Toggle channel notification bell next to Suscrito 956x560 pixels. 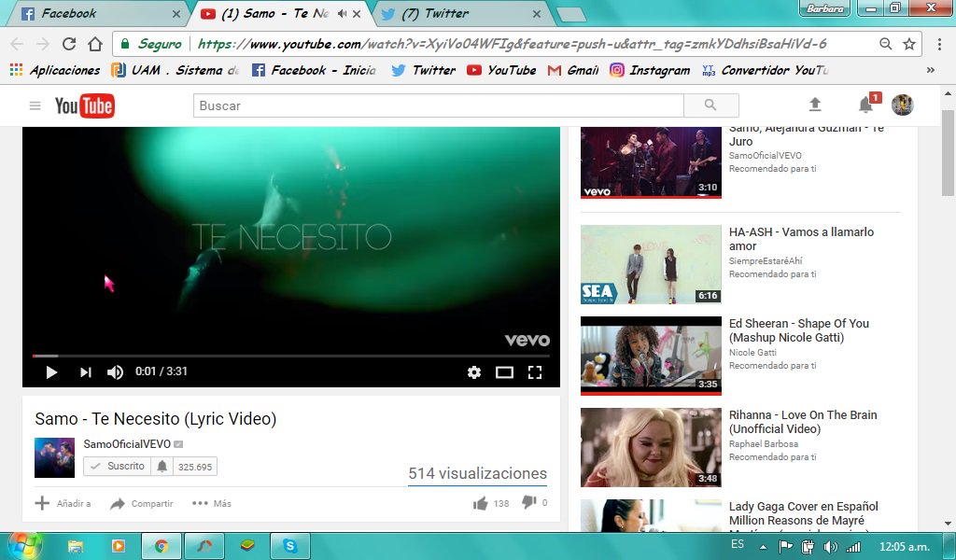(x=162, y=466)
